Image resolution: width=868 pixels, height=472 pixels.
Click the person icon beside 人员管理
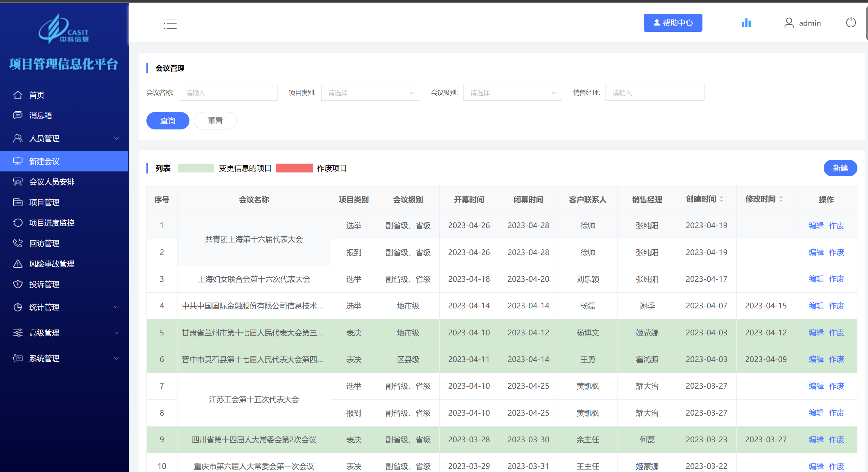click(18, 138)
